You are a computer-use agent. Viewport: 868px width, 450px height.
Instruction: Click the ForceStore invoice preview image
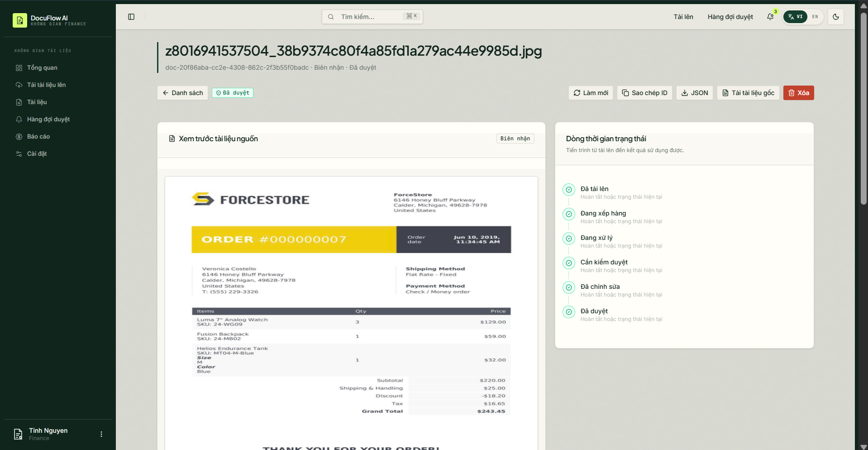click(x=351, y=313)
